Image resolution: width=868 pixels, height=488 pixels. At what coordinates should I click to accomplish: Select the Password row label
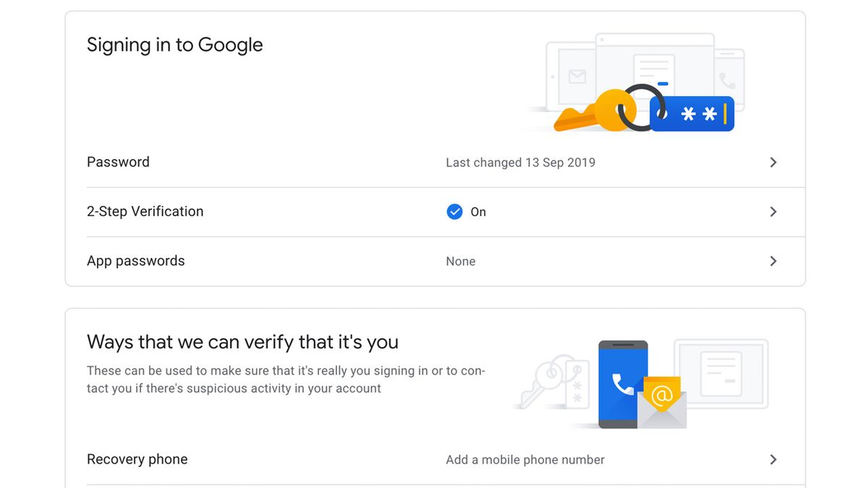(118, 162)
